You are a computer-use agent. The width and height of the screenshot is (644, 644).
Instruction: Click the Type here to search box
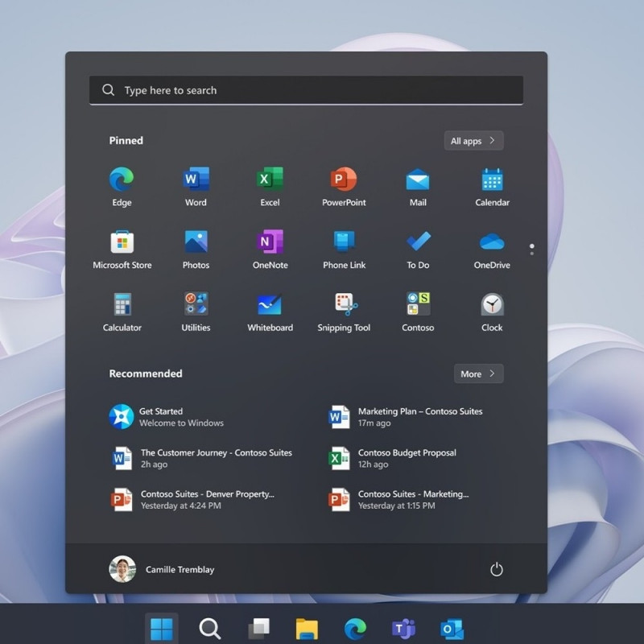point(306,90)
